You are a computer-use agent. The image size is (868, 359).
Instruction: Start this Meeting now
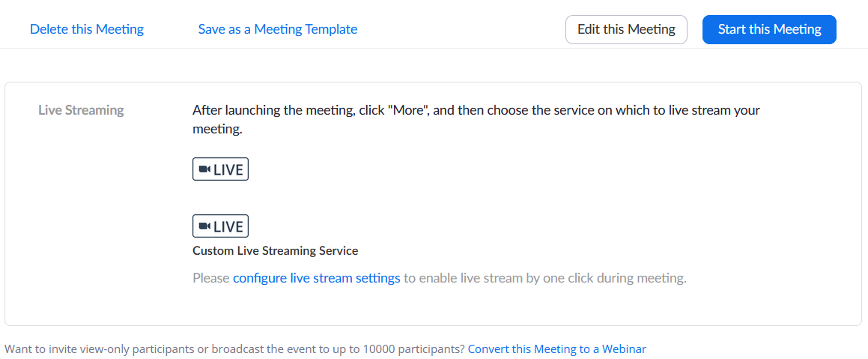pyautogui.click(x=769, y=29)
